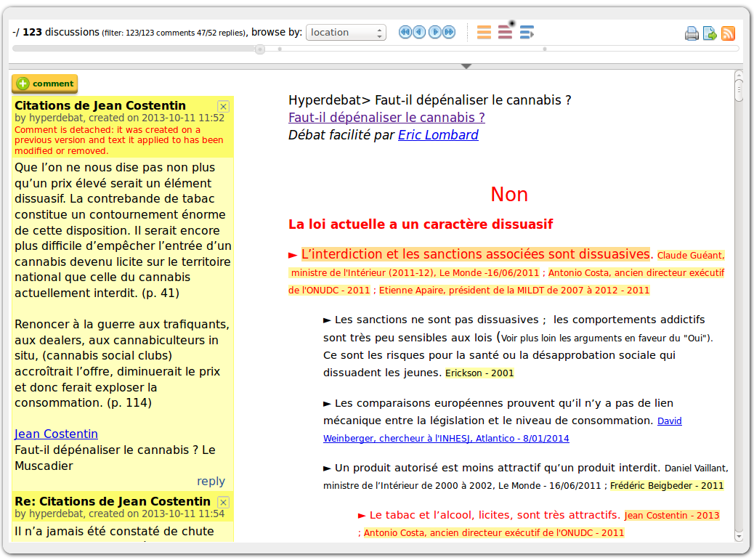Screen dimensions: 754x560
Task: Click the highlighted Erickson - 2001 reference
Action: 479,373
